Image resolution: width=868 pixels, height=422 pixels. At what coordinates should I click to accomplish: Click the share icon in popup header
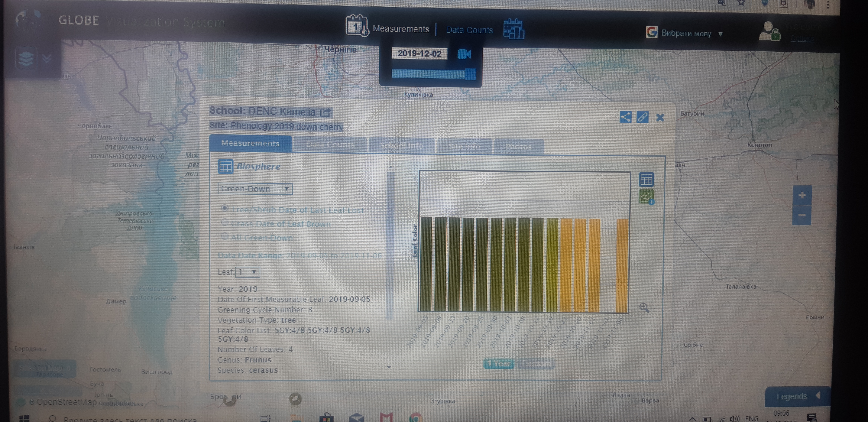click(625, 117)
